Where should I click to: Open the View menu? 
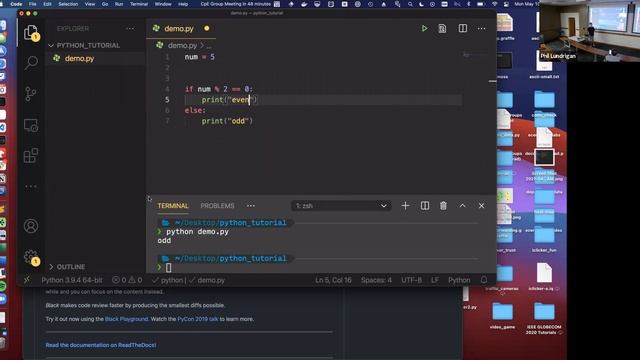90,4
